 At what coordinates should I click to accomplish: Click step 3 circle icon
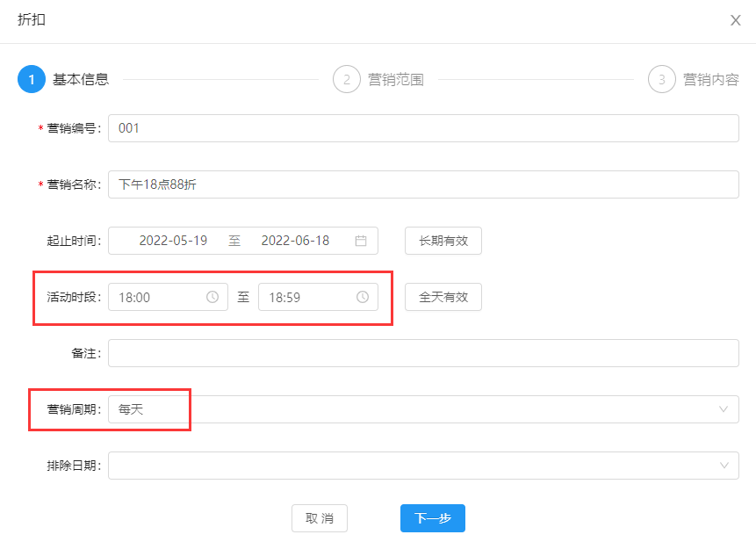tap(662, 79)
